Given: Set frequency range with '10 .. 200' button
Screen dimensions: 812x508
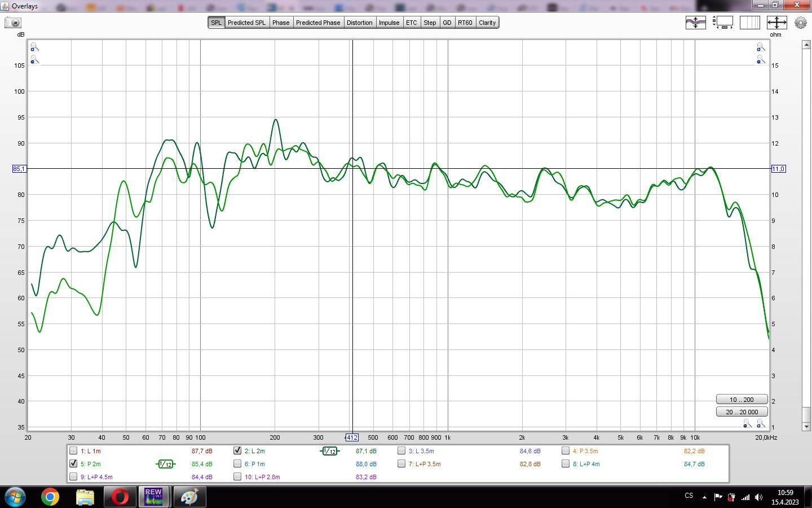Looking at the screenshot, I should click(742, 399).
